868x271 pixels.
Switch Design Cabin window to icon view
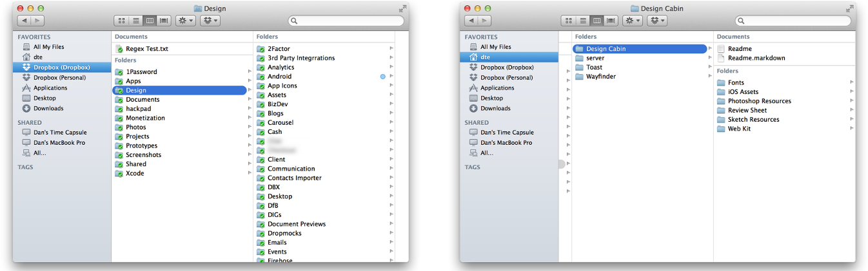(x=568, y=21)
